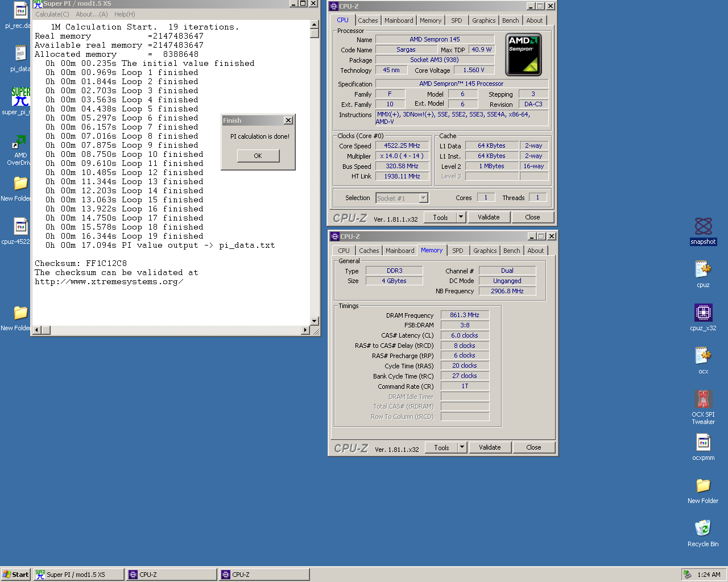Viewport: 728px width, 582px height.
Task: Open the cpuz desktop icon
Action: (x=703, y=269)
